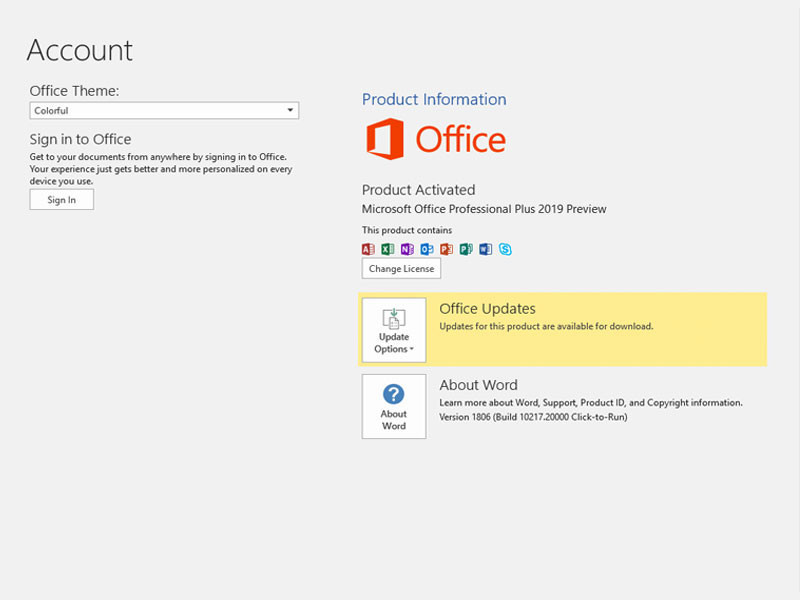Select the Access product icon
The image size is (800, 600).
[x=368, y=249]
